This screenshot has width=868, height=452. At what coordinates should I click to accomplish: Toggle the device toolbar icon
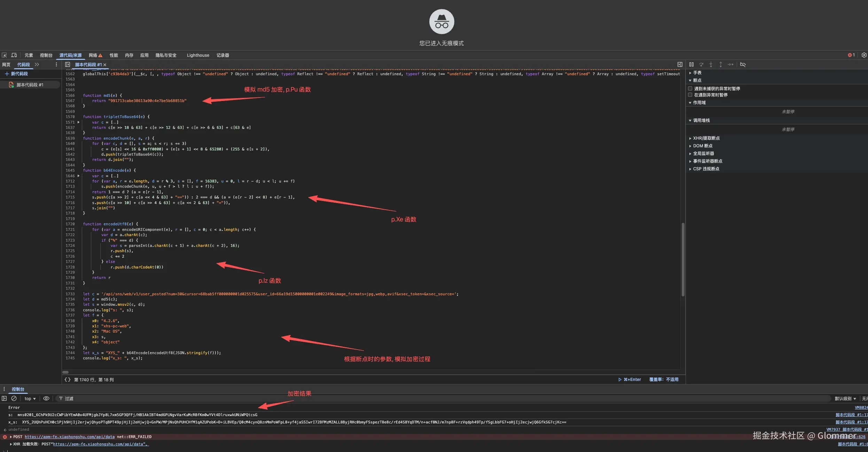pyautogui.click(x=14, y=55)
